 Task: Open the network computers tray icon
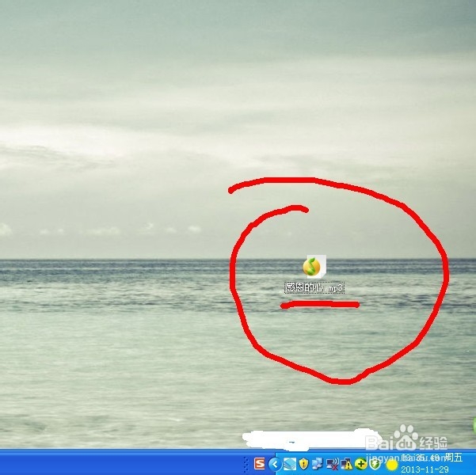318,464
